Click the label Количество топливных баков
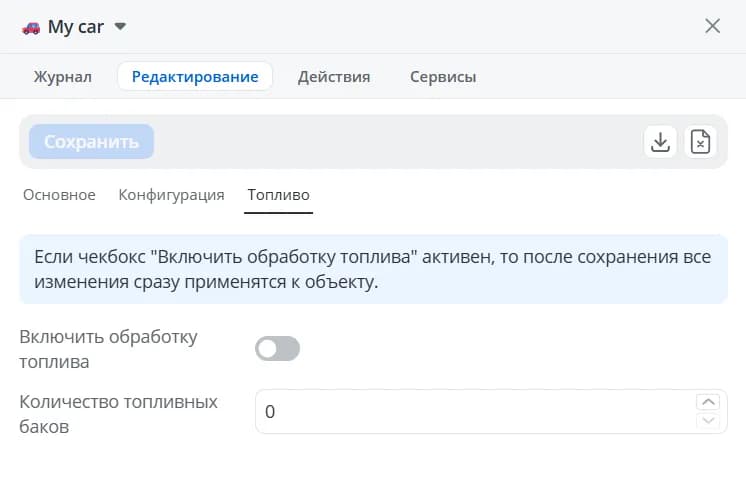This screenshot has height=492, width=746. pyautogui.click(x=118, y=414)
